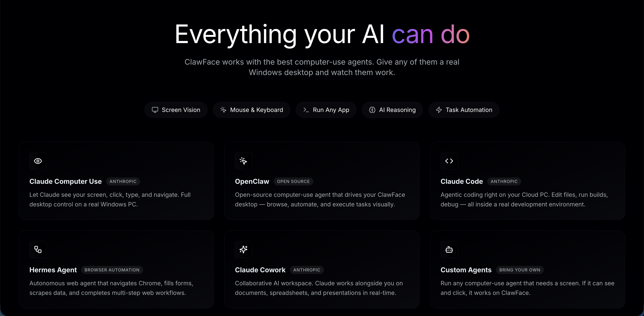The height and width of the screenshot is (316, 644).
Task: Click the workflow icon on Hermes Agent card
Action: pyautogui.click(x=38, y=249)
